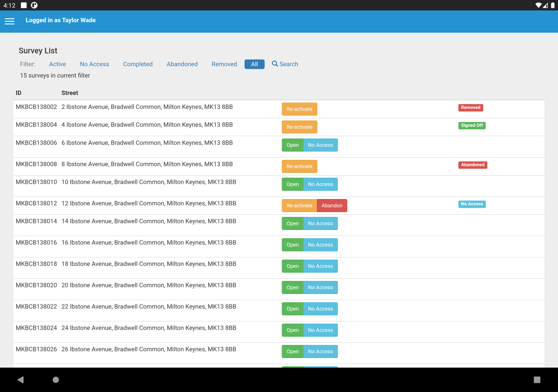Re-activate survey MKBCB138004
Image resolution: width=558 pixels, height=392 pixels.
tap(299, 127)
